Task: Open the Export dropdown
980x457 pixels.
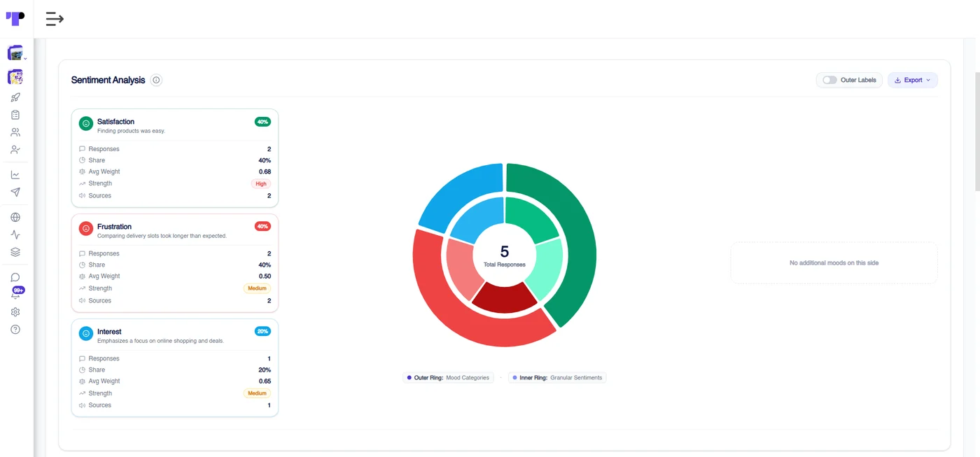Action: [x=913, y=80]
